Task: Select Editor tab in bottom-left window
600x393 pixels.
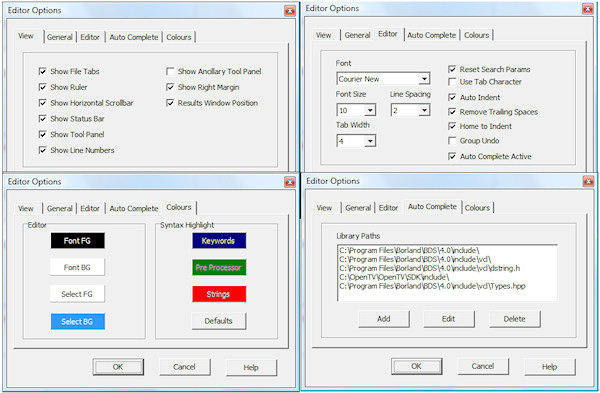Action: click(90, 209)
